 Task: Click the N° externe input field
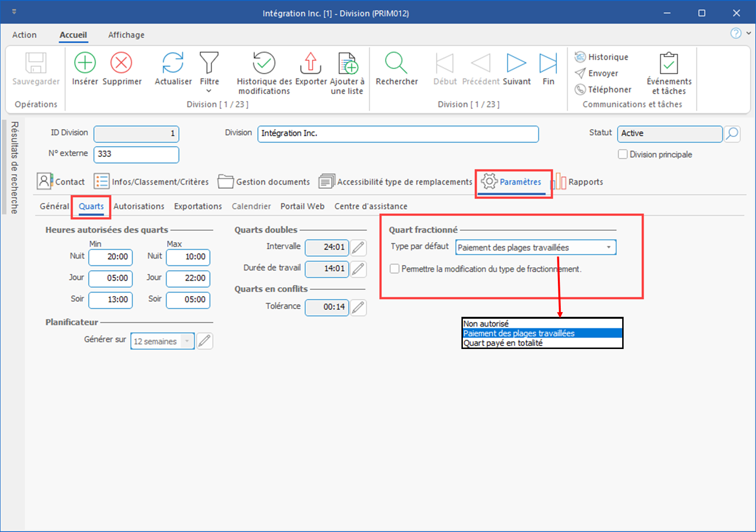[136, 154]
